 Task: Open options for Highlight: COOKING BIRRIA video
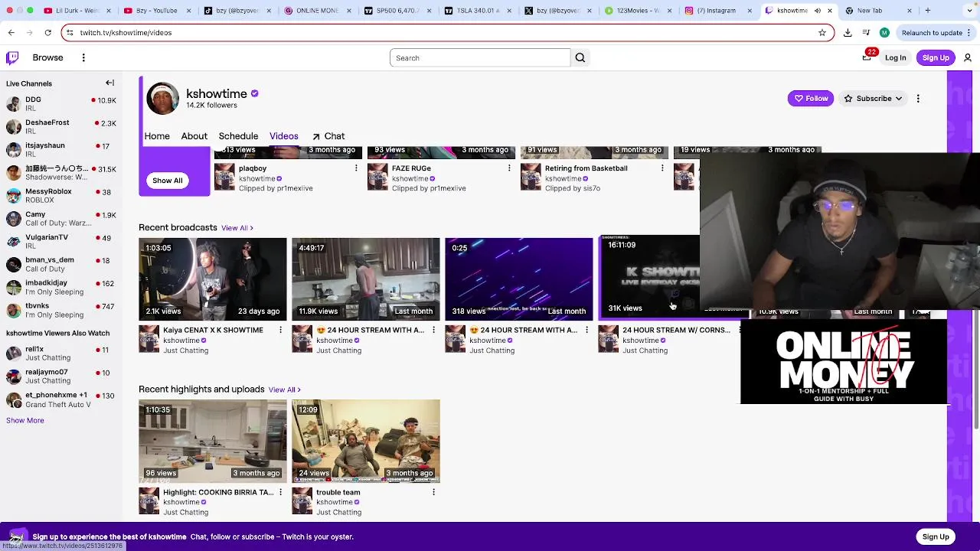(280, 492)
